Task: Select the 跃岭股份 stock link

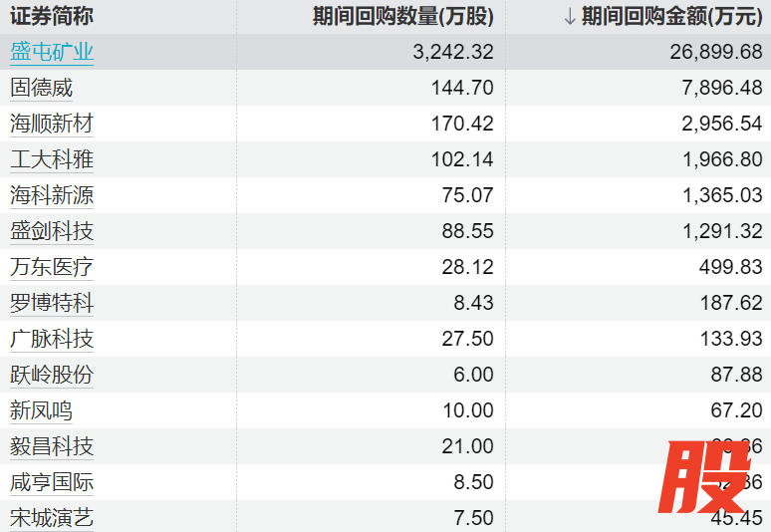Action: 52,375
